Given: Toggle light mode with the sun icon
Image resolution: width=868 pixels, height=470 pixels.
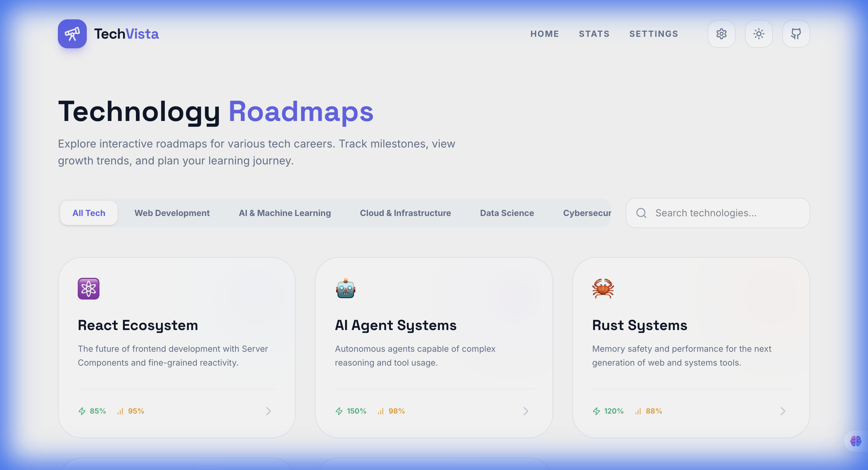Looking at the screenshot, I should coord(759,34).
